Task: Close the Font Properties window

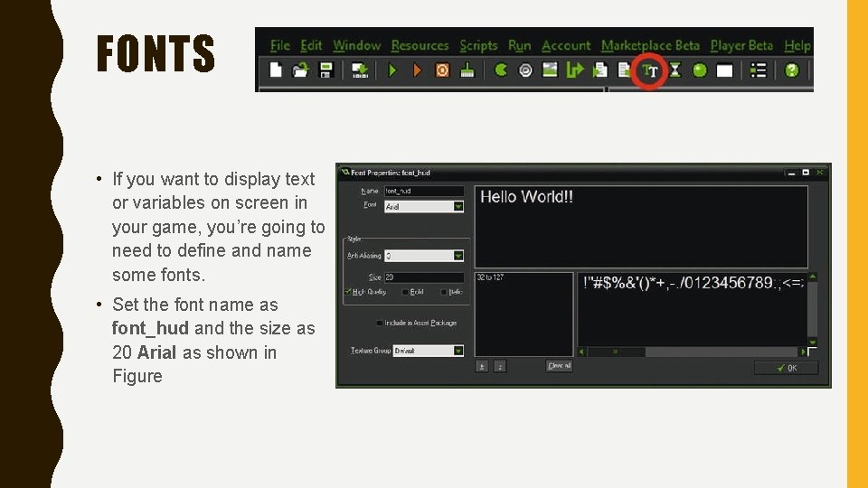Action: (820, 173)
